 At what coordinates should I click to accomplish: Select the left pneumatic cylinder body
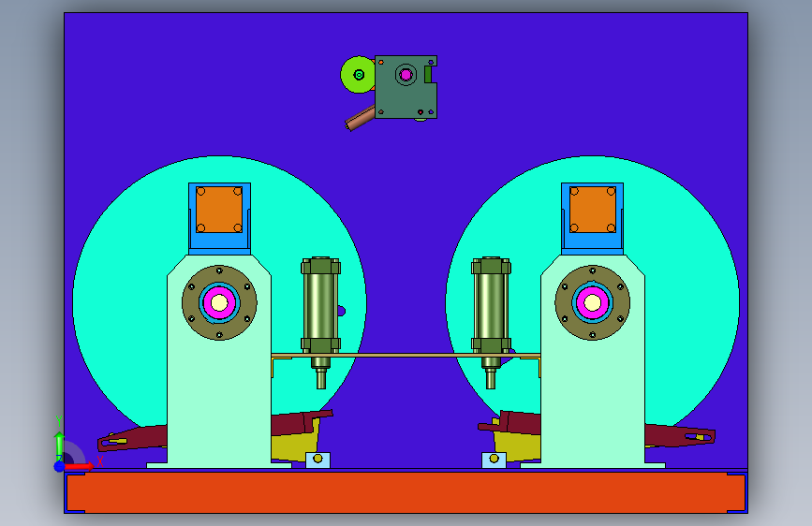click(320, 305)
